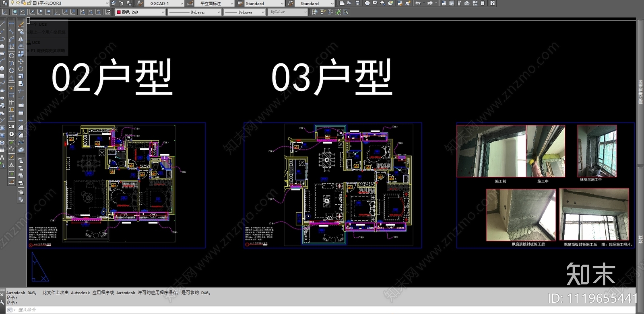Toggle the Properties palette icon in top toolbar
Viewport: 644px width, 314px height.
point(444,3)
